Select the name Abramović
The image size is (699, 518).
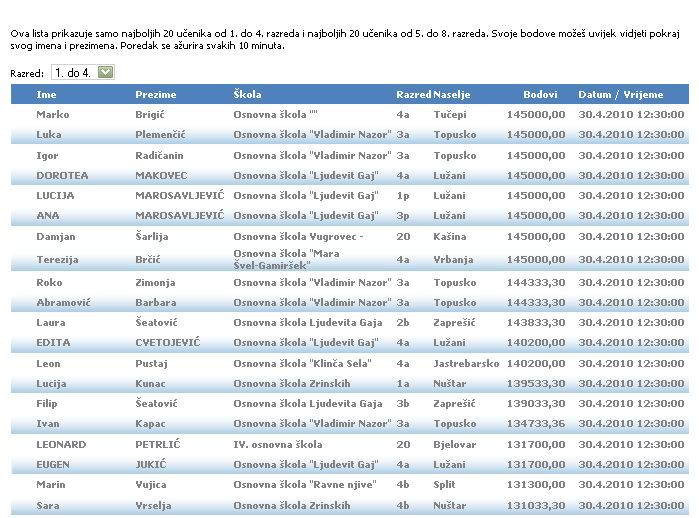63,303
